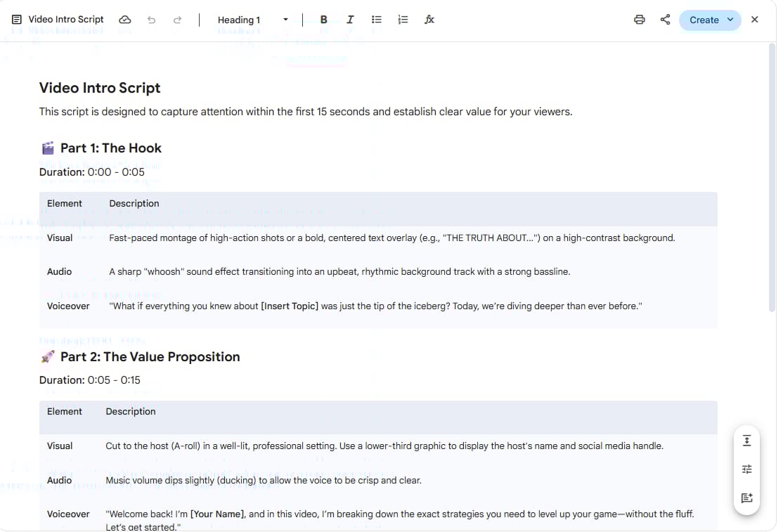Expand the Create button dropdown arrow
Image resolution: width=783 pixels, height=532 pixels.
(728, 20)
